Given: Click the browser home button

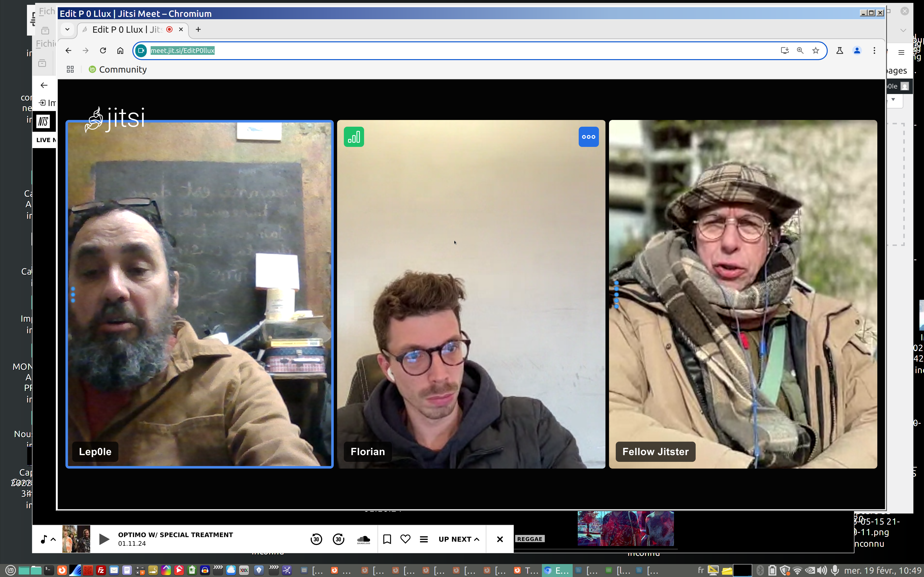Looking at the screenshot, I should [x=120, y=50].
